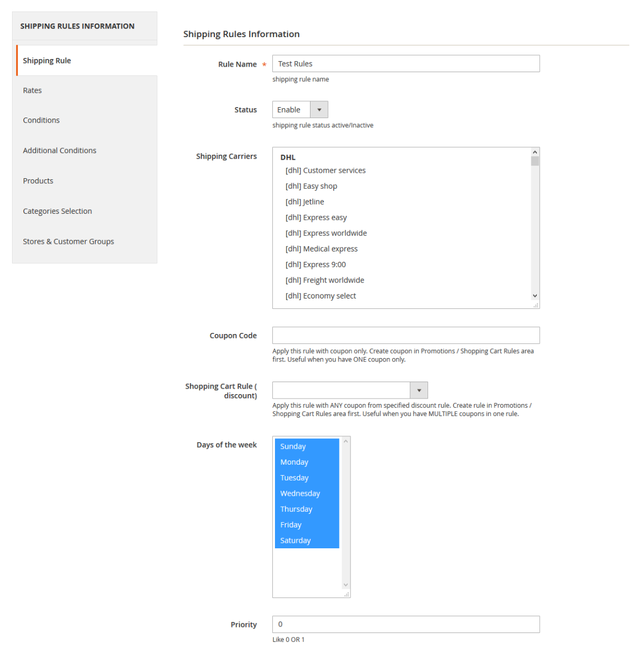
Task: Select [dhl] Express worldwide carrier
Action: click(326, 233)
